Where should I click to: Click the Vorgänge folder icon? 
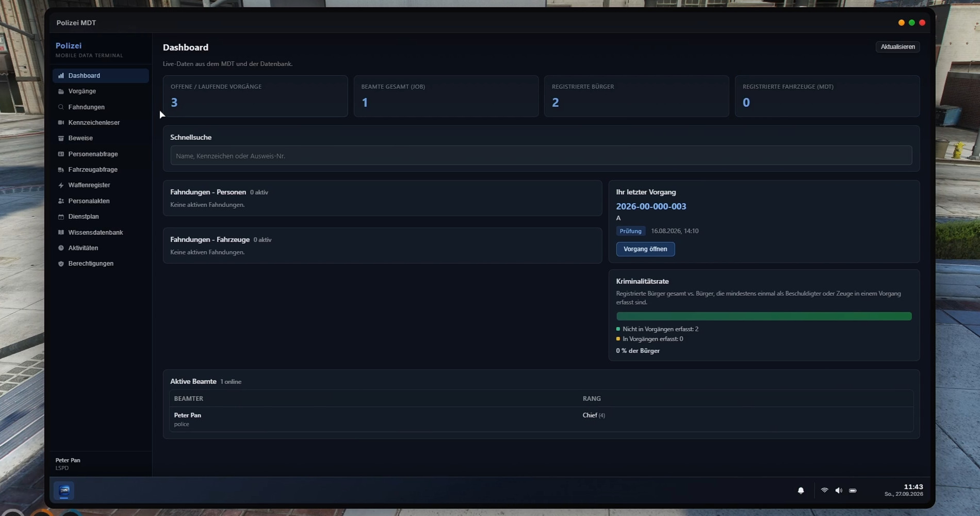[61, 91]
